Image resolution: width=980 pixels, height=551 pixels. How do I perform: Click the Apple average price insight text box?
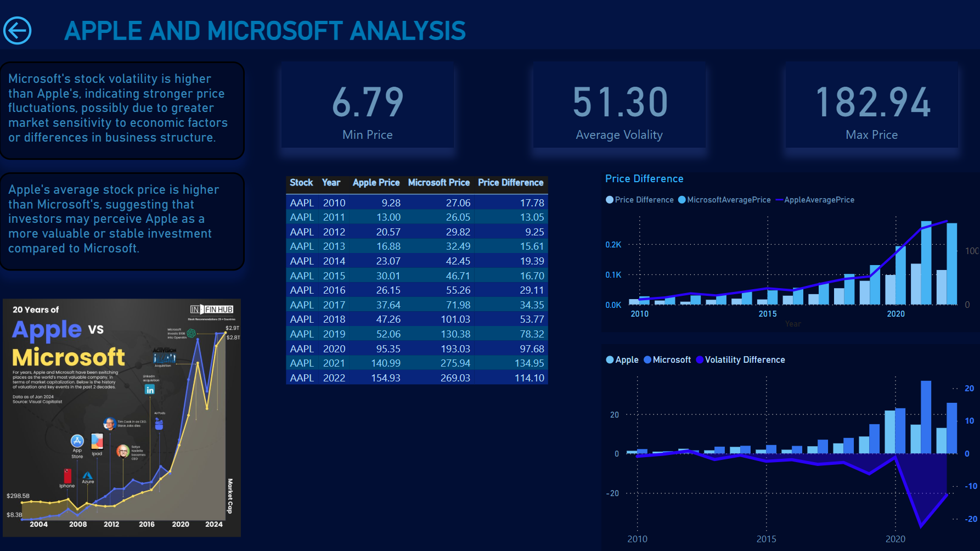[122, 221]
